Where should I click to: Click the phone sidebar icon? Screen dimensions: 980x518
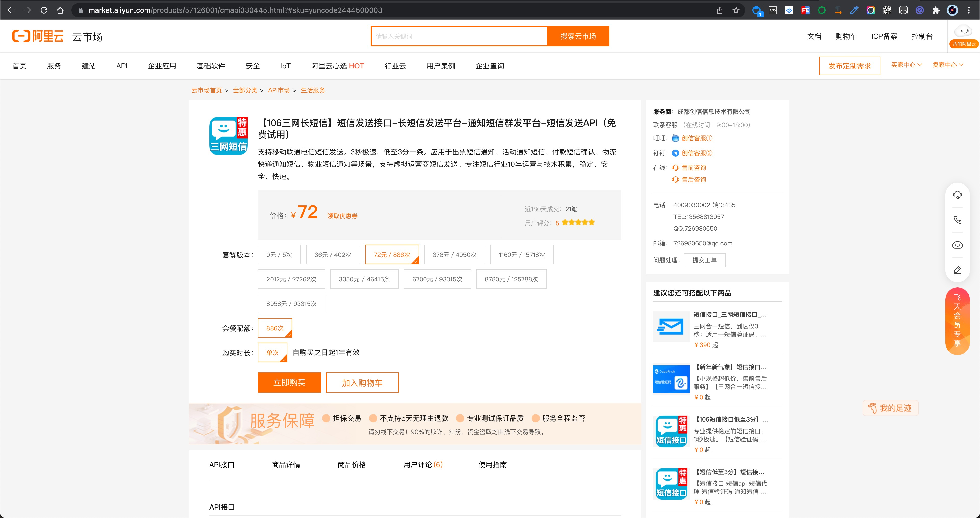tap(957, 220)
